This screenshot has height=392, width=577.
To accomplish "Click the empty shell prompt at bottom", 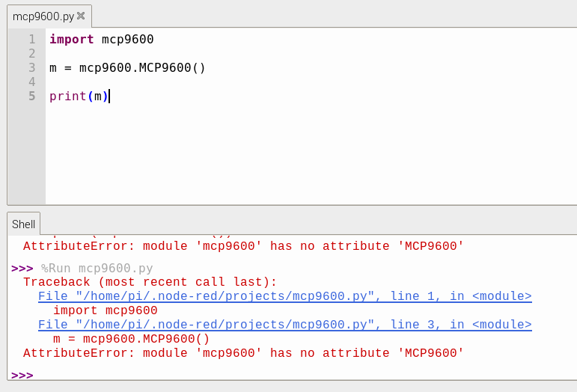I will coord(22,375).
